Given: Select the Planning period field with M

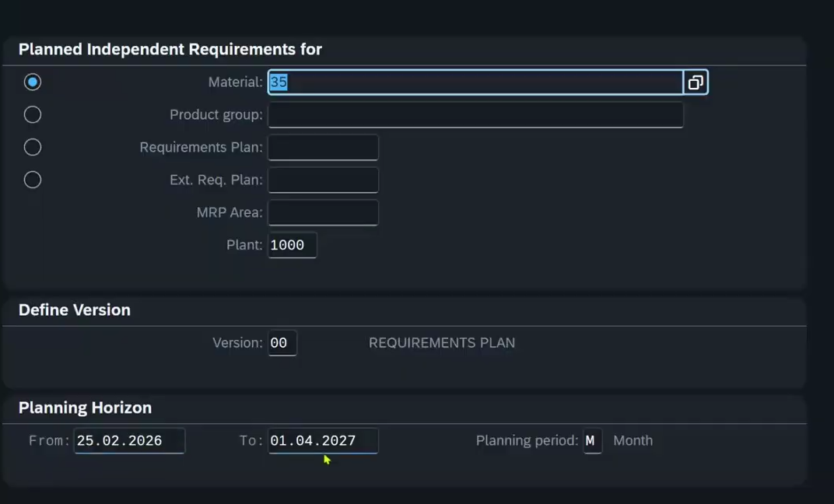Looking at the screenshot, I should pyautogui.click(x=593, y=441).
